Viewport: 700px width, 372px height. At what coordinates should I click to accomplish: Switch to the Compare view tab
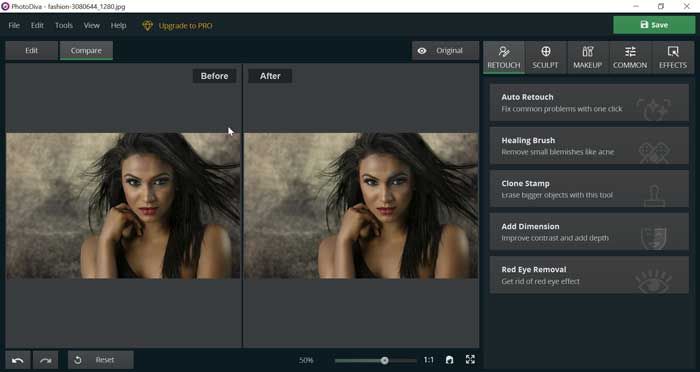point(86,50)
